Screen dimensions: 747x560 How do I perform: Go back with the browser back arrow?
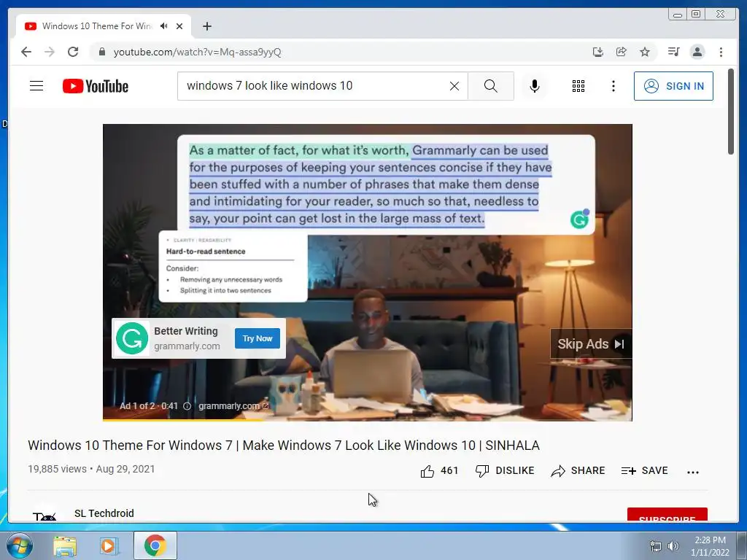coord(26,52)
